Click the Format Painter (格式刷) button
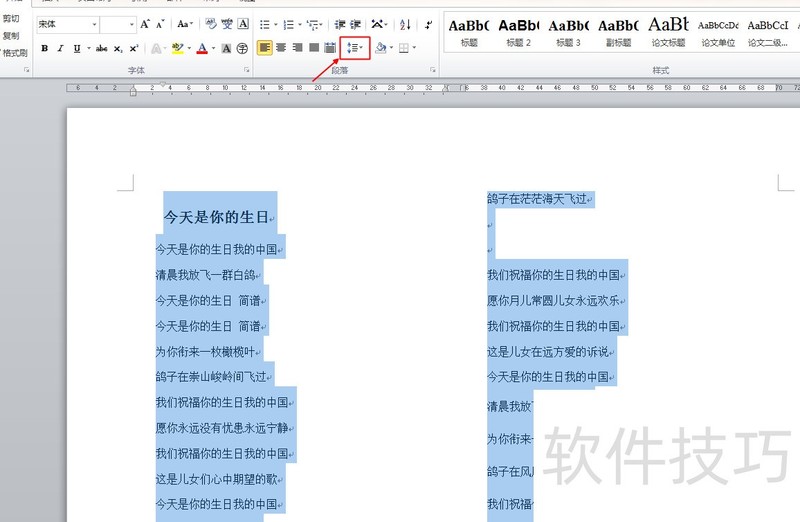Screen dimensions: 800x522 15,53
